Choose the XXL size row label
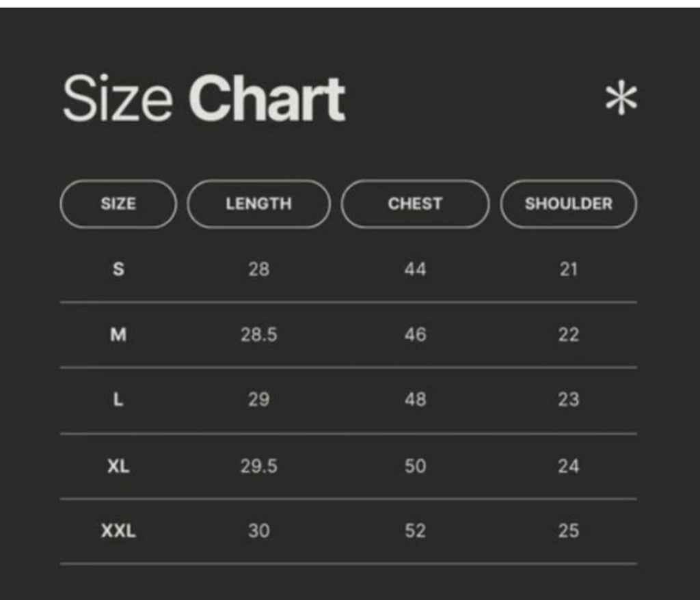The width and height of the screenshot is (700, 600). [x=118, y=531]
